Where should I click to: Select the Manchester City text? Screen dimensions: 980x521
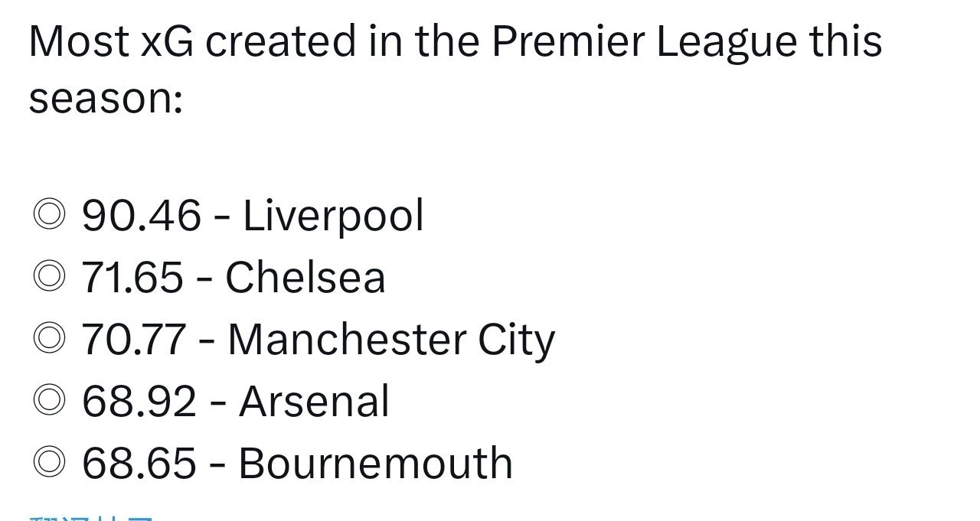click(x=391, y=340)
